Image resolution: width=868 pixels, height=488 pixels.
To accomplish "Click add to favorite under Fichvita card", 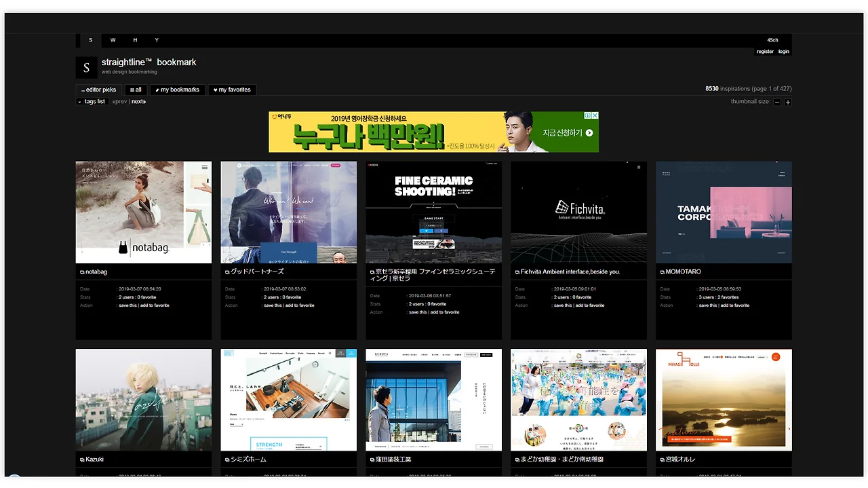I will coord(590,305).
